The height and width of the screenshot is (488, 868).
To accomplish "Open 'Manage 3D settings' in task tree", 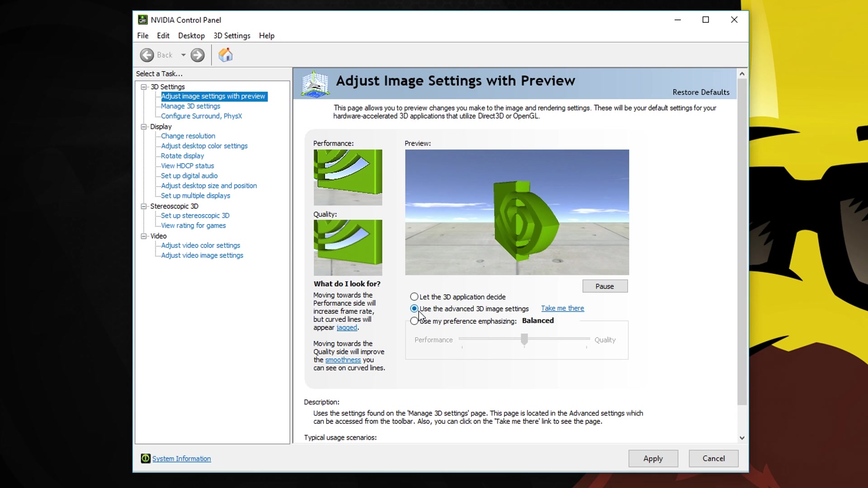I will coord(190,106).
